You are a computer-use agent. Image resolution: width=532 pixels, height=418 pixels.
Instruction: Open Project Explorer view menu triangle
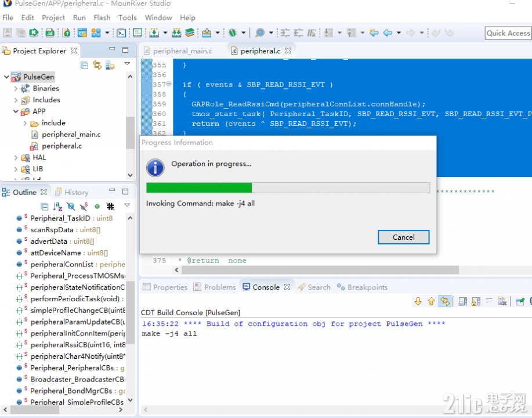click(127, 63)
